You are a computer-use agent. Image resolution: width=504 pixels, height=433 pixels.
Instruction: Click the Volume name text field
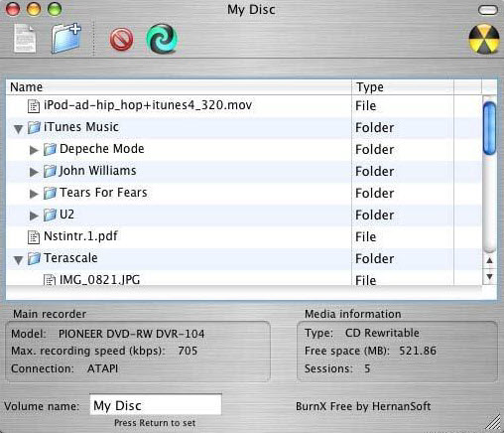[x=156, y=404]
